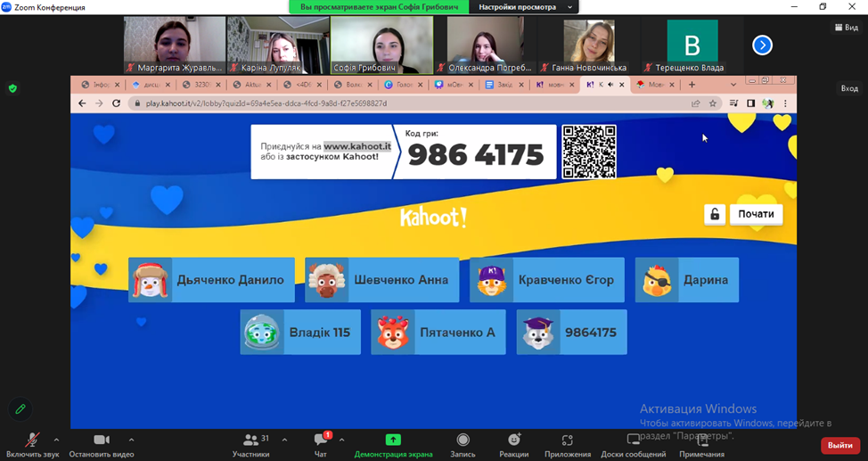Expand the arrow next to Участники
The height and width of the screenshot is (461, 868).
tap(284, 440)
